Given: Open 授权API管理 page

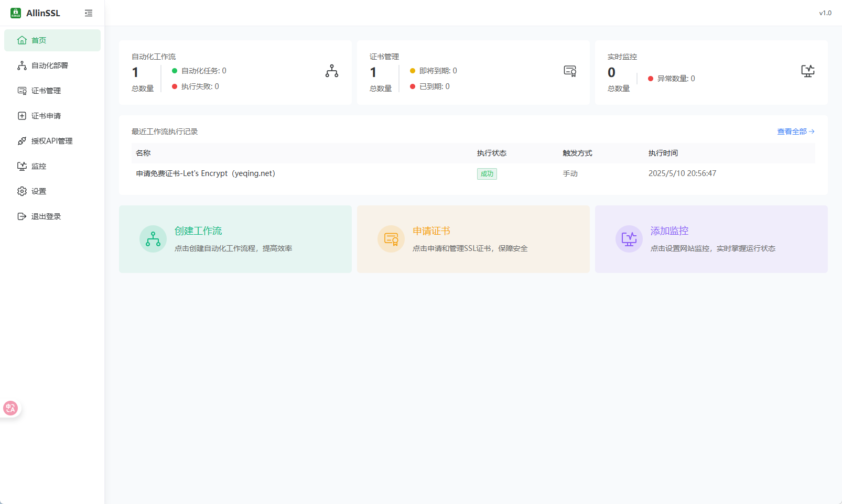Looking at the screenshot, I should [52, 141].
